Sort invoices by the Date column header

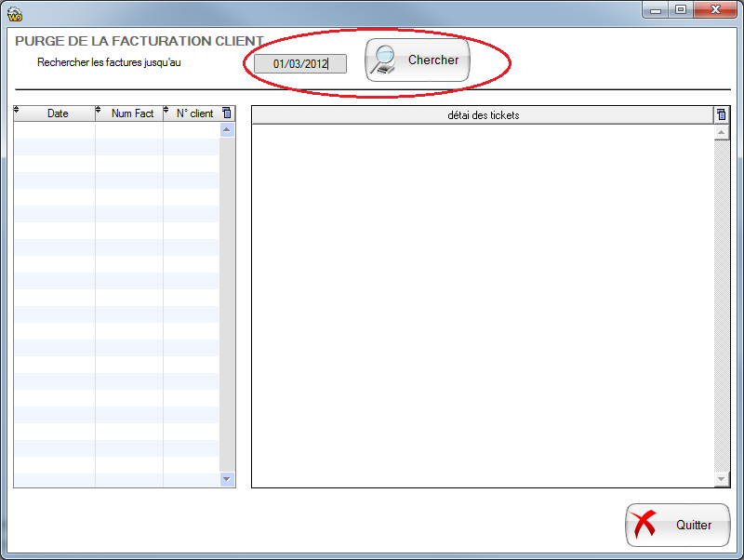tap(58, 113)
